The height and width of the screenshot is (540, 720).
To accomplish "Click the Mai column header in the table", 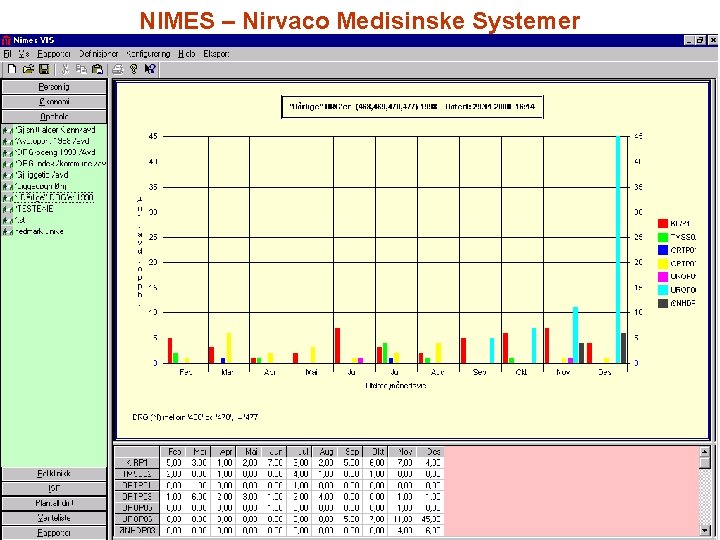I will [249, 452].
